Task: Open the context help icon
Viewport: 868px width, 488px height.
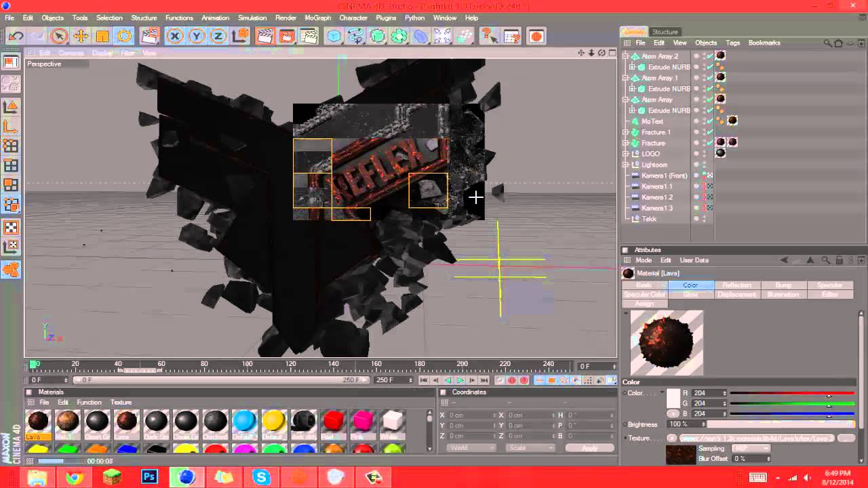Action: [489, 36]
